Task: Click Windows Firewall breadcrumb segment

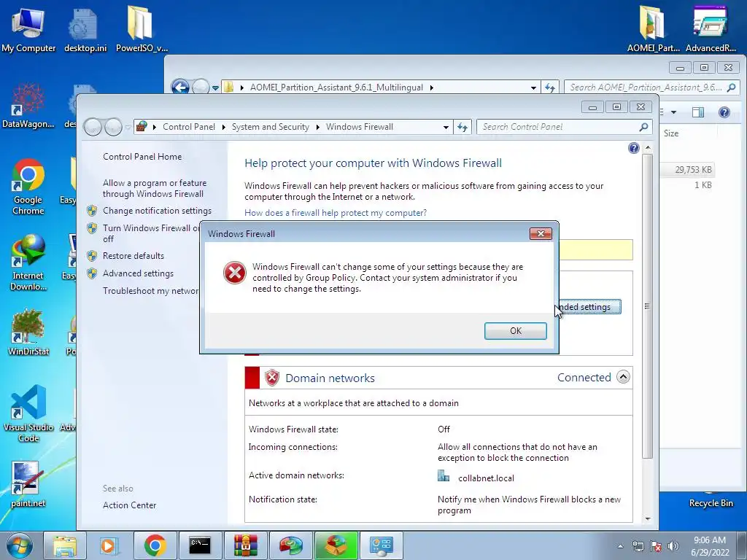Action: click(359, 127)
